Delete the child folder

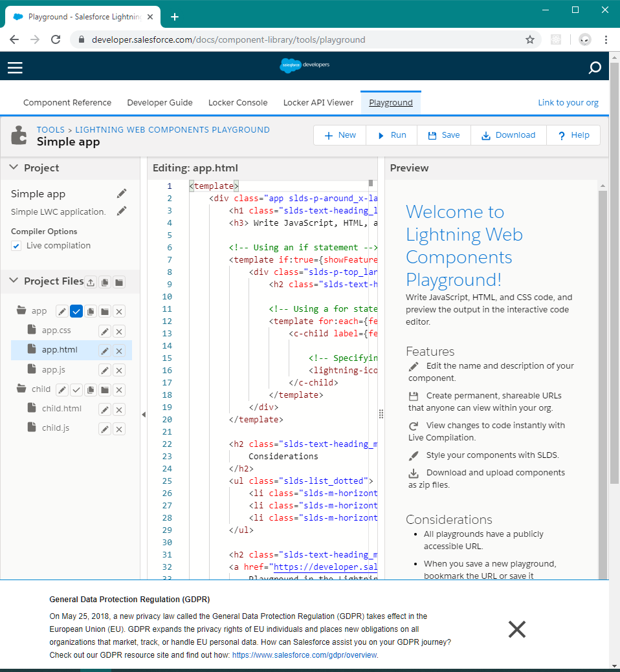pyautogui.click(x=119, y=390)
